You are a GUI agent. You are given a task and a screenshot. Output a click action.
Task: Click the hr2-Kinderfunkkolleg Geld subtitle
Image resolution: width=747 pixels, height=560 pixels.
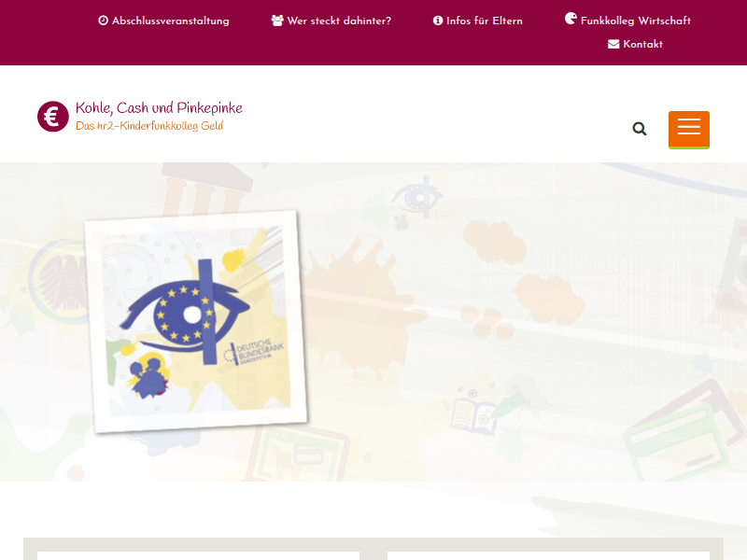click(149, 126)
